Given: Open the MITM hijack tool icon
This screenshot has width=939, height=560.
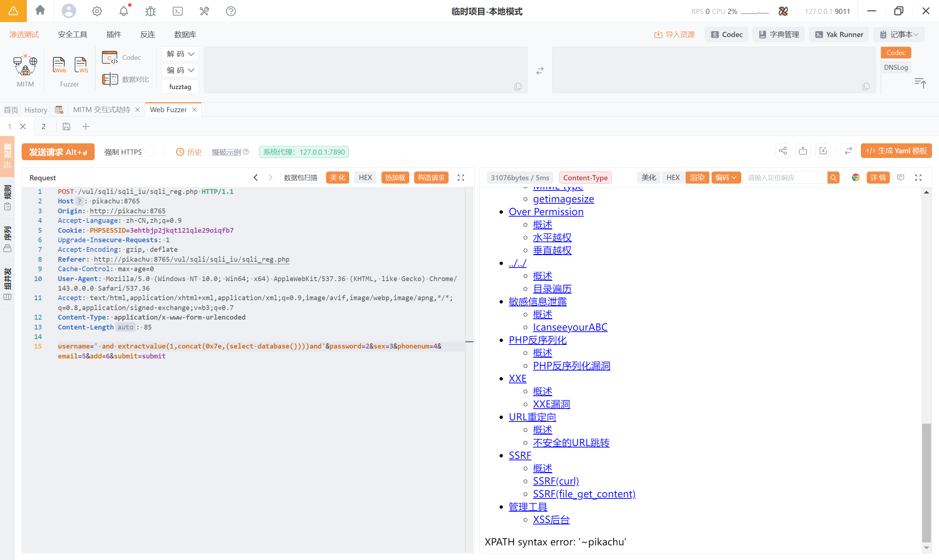Looking at the screenshot, I should [25, 65].
